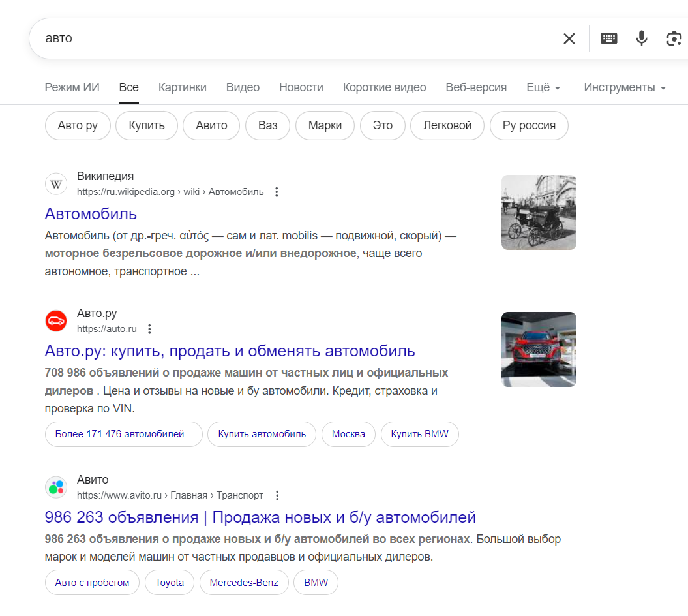Image resolution: width=688 pixels, height=616 pixels.
Task: Select the 'Ваз' suggestion chip
Action: click(267, 125)
